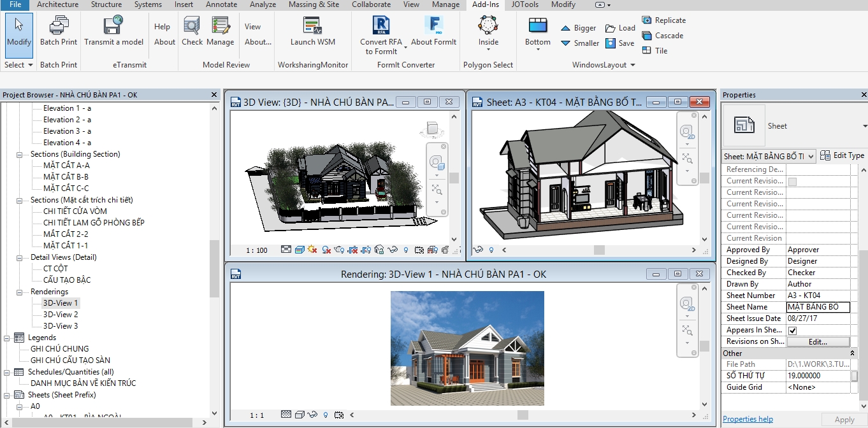Viewport: 868px width, 428px height.
Task: Click detail level icon in Rendering window bar
Action: coord(286,415)
